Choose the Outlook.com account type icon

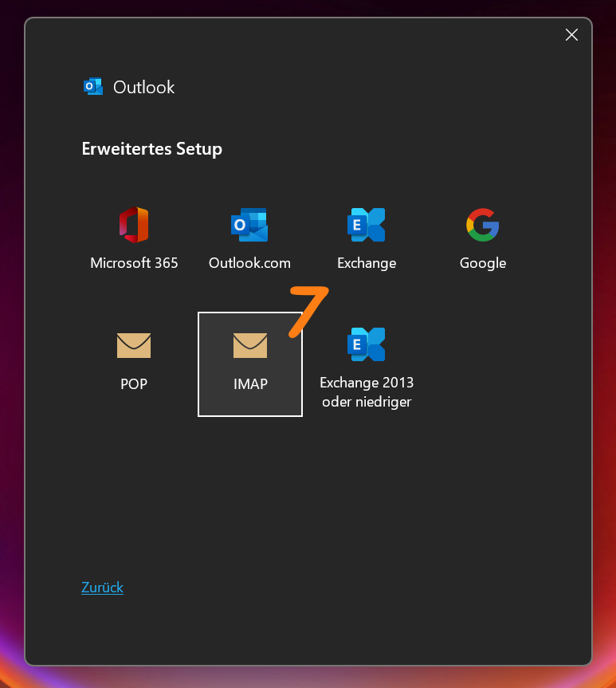(249, 225)
